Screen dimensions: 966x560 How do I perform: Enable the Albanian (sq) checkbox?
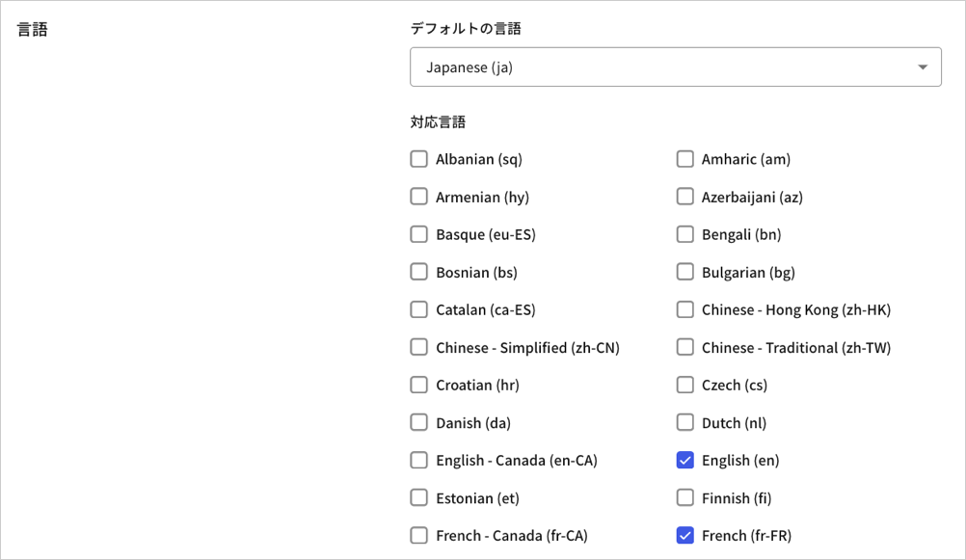click(418, 159)
